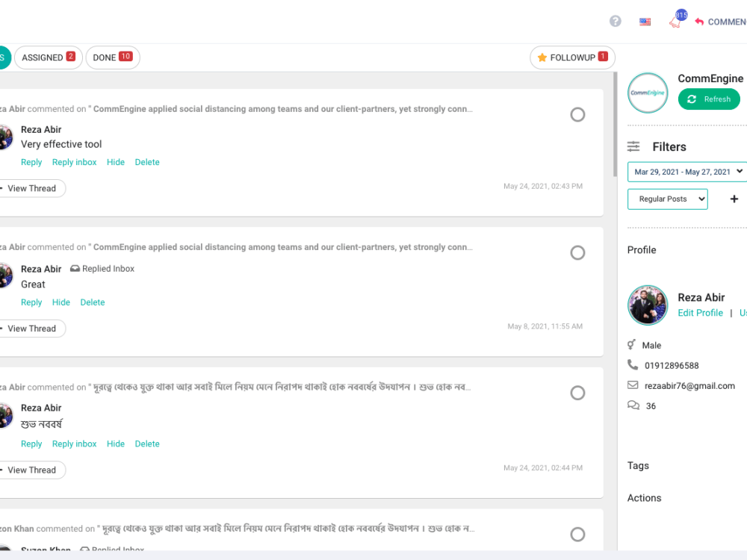
Task: Select the Very effective tool comment circle
Action: [577, 115]
